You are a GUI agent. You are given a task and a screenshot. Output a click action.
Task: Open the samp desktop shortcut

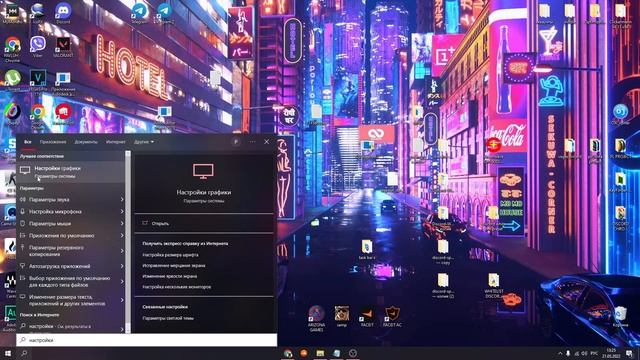coord(342,317)
